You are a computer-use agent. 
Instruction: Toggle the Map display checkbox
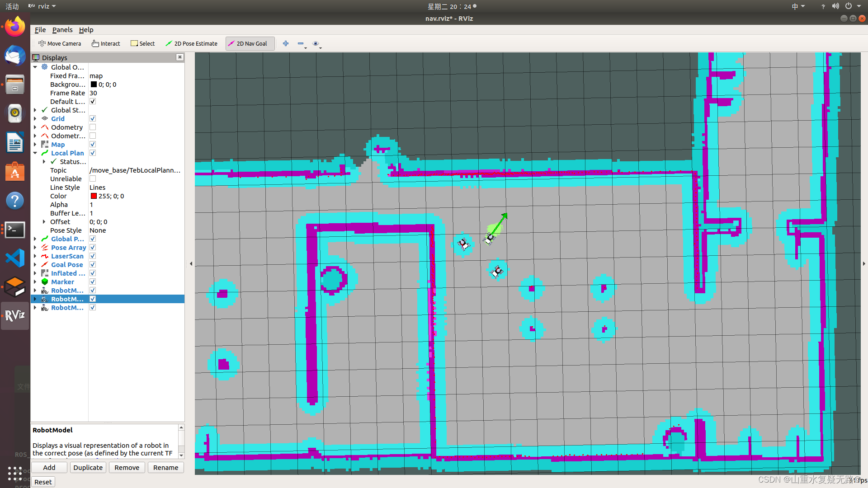point(93,144)
